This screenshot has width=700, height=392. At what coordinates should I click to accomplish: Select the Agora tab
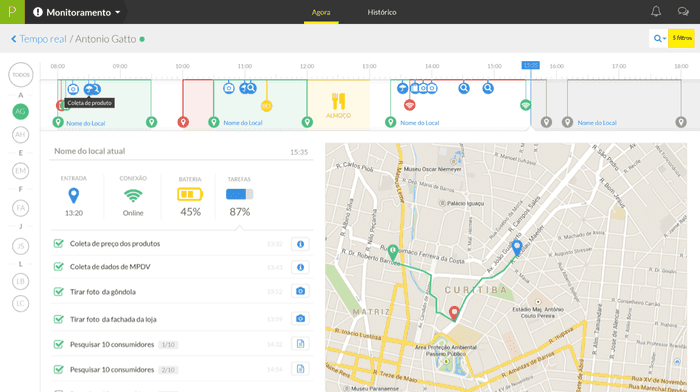click(321, 12)
